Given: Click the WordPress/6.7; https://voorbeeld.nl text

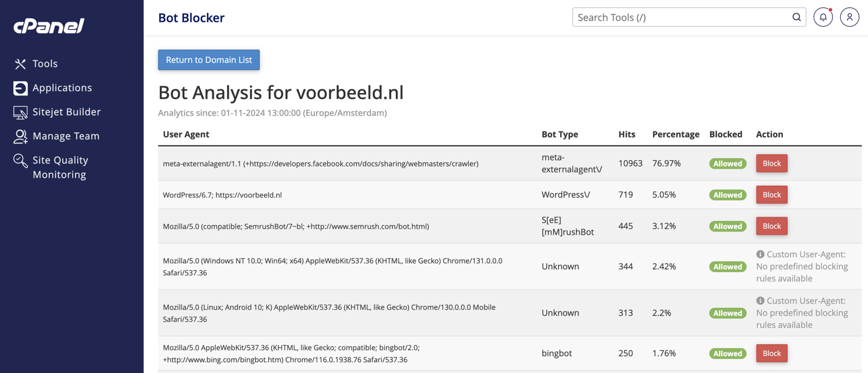Looking at the screenshot, I should [222, 195].
